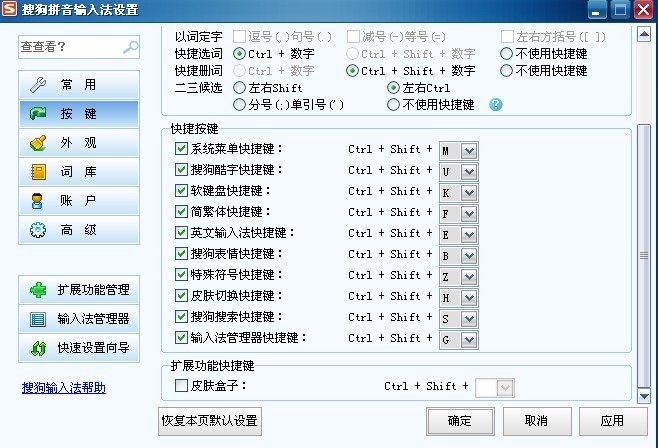Select 不使用快捷键 for 快捷删词
This screenshot has height=448, width=658.
coord(507,70)
